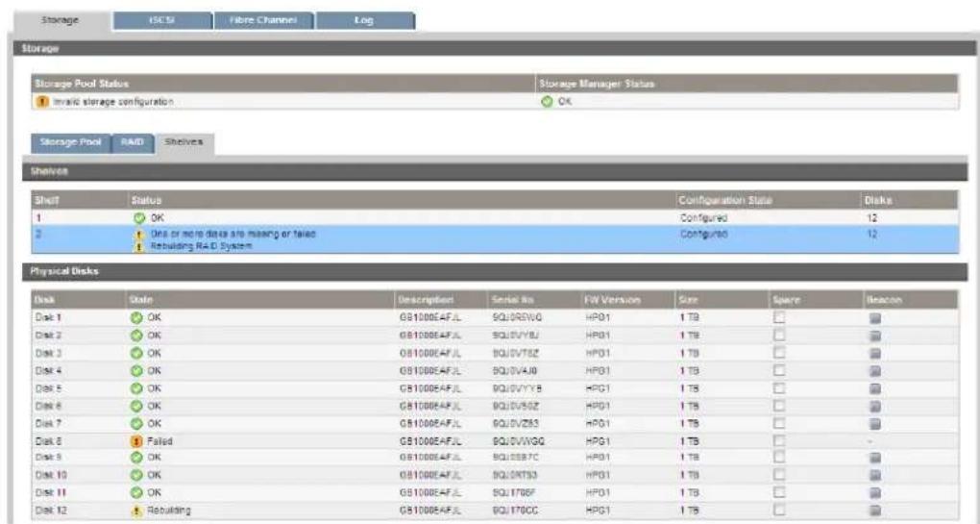Screen dimensions: 980x524
Task: Click the Disk 9 beacon icon
Action: pyautogui.click(x=875, y=458)
